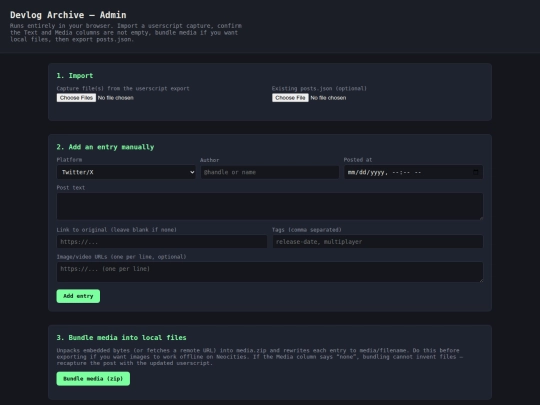Click '3. Bundle media into local files' heading
The width and height of the screenshot is (540, 405).
coord(121,338)
